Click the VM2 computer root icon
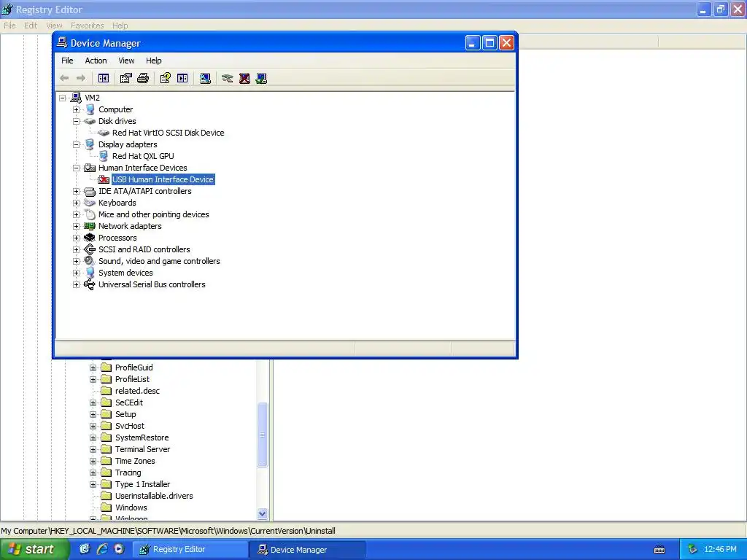Viewport: 747px width, 560px height. coord(76,98)
